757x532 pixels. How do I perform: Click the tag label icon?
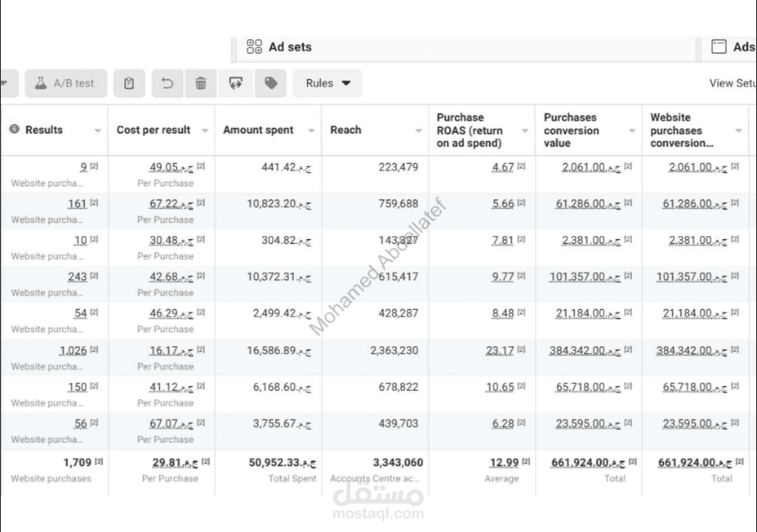(271, 83)
